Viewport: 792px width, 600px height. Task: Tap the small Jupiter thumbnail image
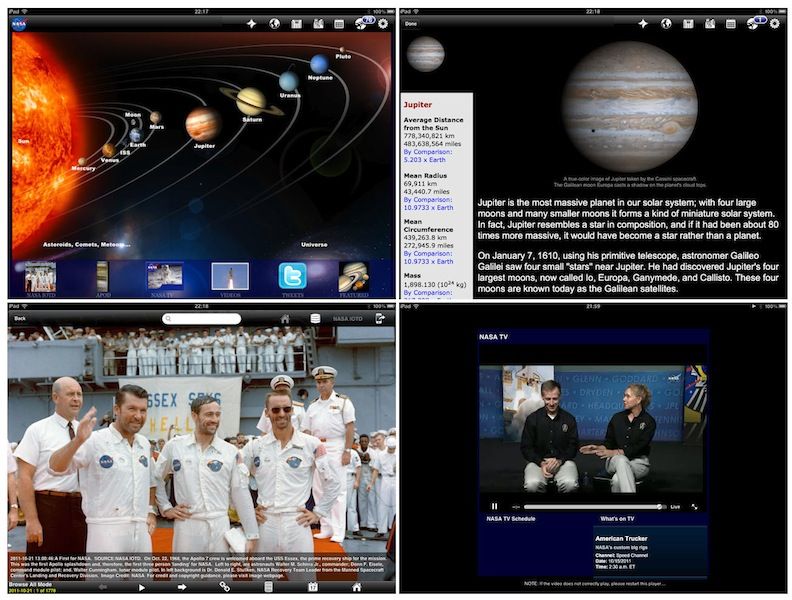[x=425, y=54]
